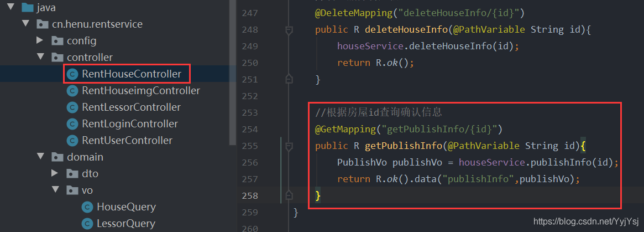Open RentLoginController file
Viewport: 644px width, 232px height.
130,123
